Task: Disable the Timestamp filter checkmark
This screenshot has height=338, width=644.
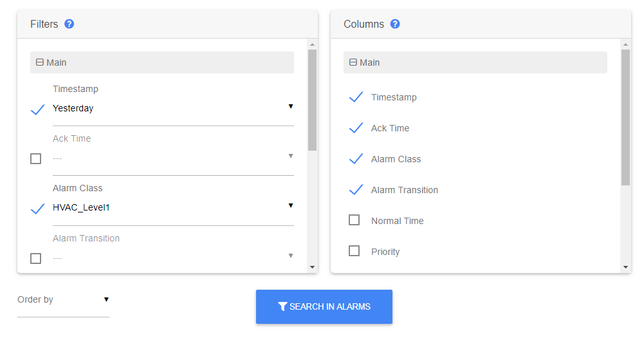Action: [x=37, y=109]
